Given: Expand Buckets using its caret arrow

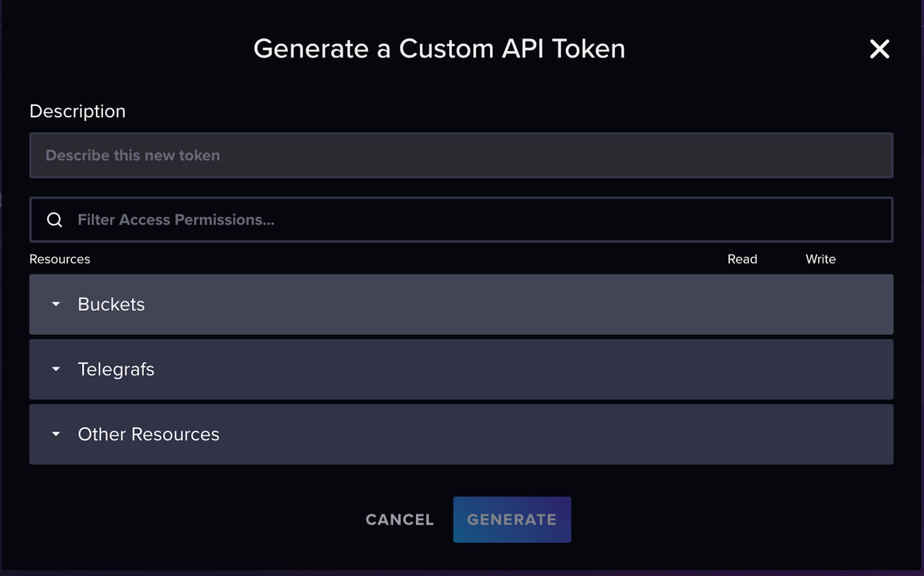Looking at the screenshot, I should tap(56, 304).
